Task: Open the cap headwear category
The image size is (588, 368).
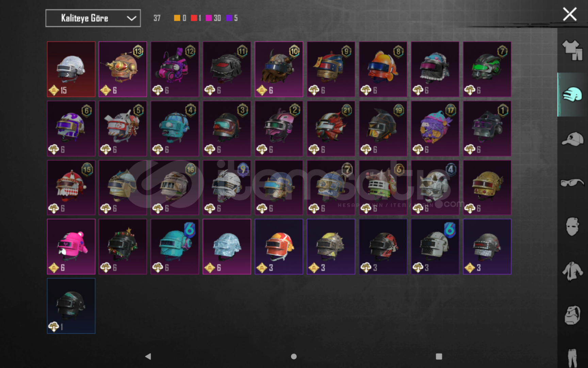Action: [572, 139]
